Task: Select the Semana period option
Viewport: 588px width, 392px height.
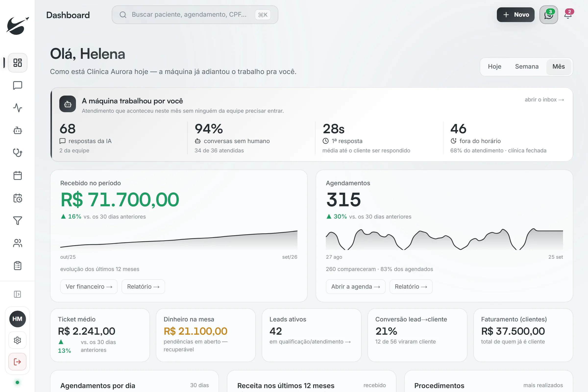Action: coord(527,66)
